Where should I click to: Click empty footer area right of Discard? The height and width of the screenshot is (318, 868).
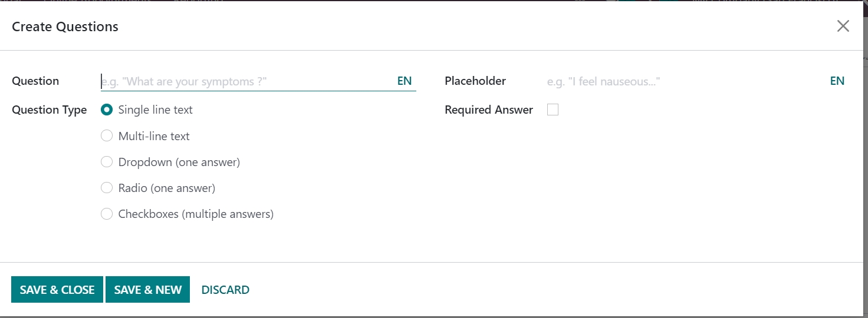tap(531, 290)
